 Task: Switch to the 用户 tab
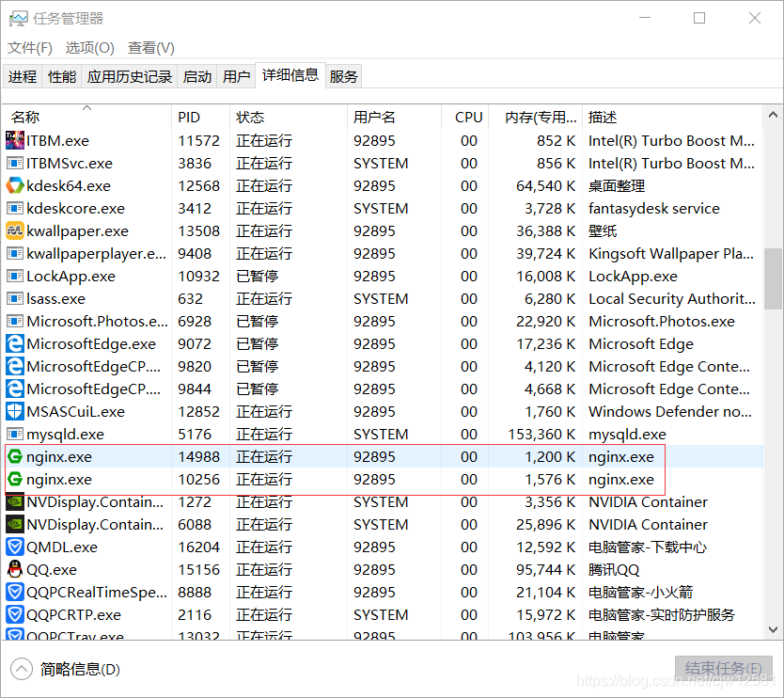pyautogui.click(x=237, y=76)
